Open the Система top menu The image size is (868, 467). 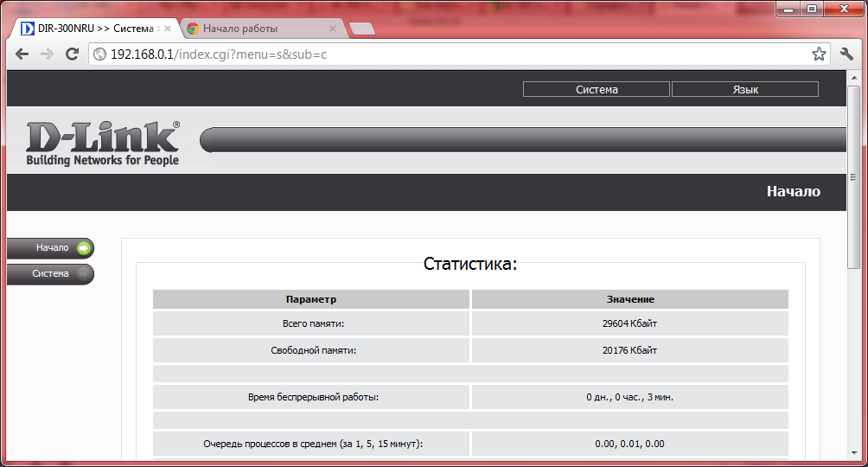pyautogui.click(x=597, y=89)
